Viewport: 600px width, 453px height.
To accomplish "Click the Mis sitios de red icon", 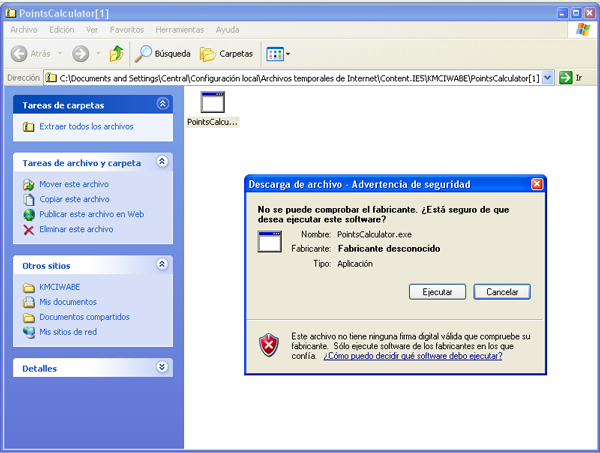I will tap(29, 332).
